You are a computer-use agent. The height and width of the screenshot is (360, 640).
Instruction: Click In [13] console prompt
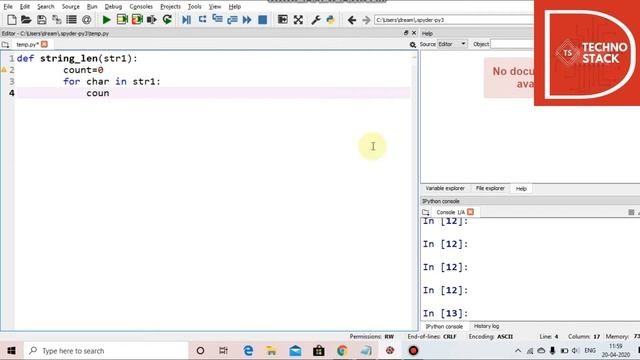(445, 313)
